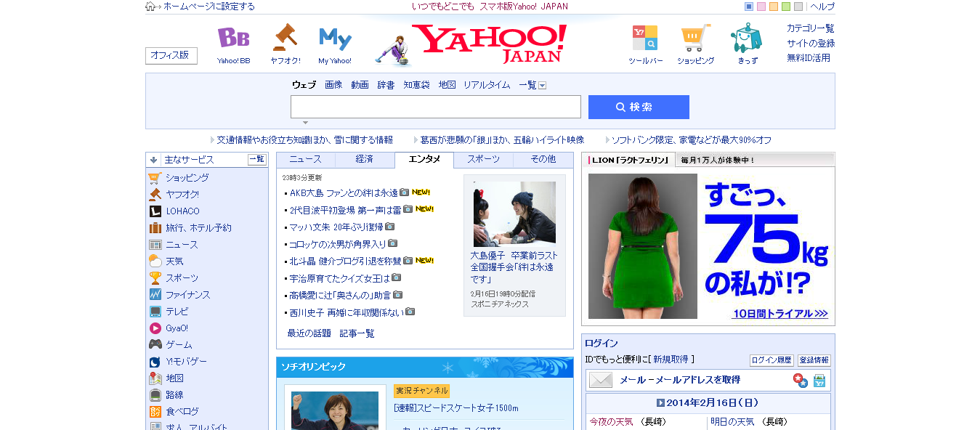980x430 pixels.
Task: Open the 記事一覧 link
Action: click(357, 333)
